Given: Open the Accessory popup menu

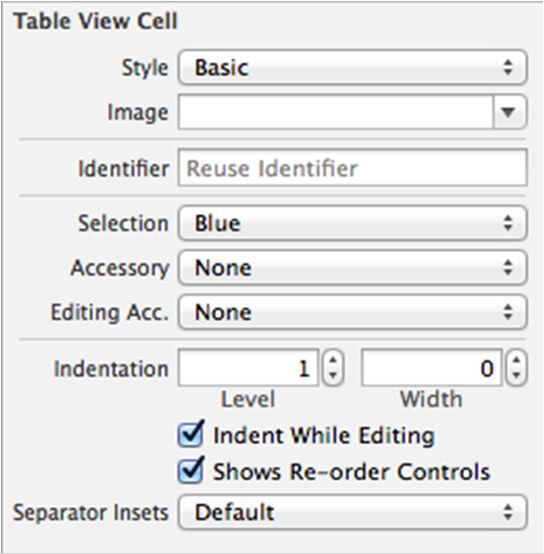Looking at the screenshot, I should (353, 267).
